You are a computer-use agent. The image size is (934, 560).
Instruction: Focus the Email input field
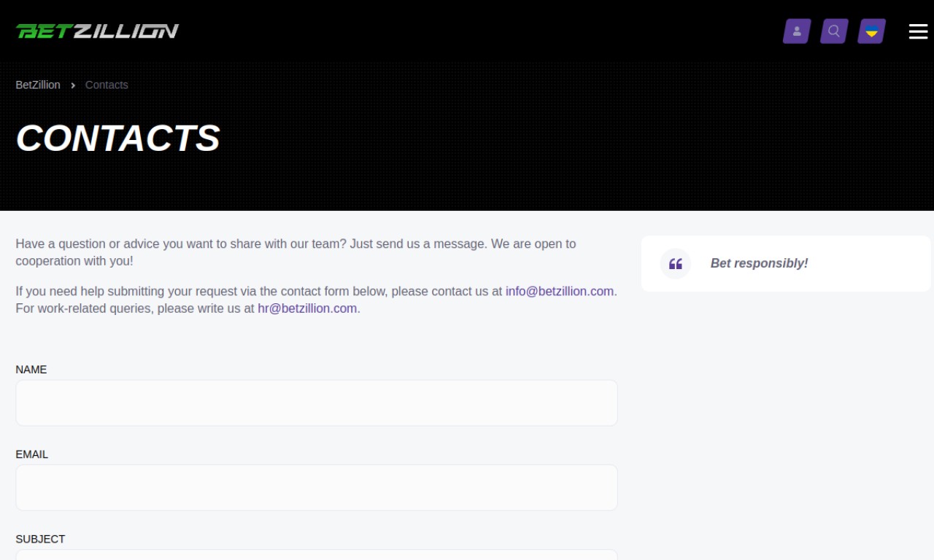pyautogui.click(x=317, y=488)
